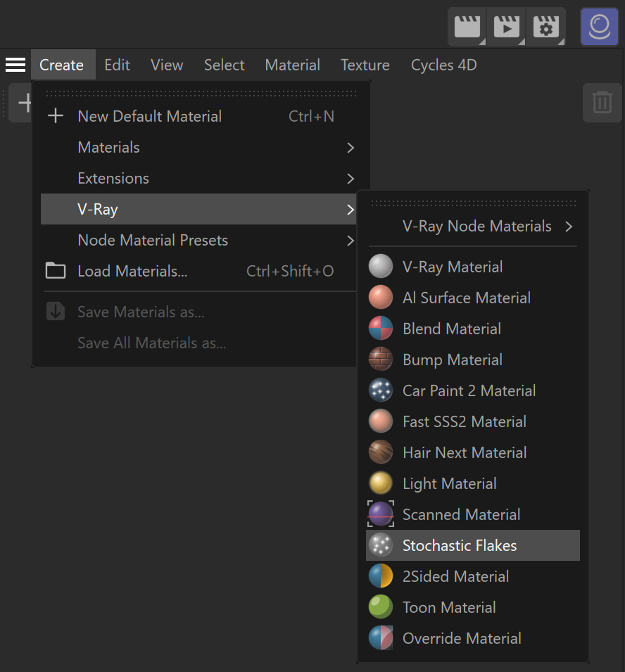Click the Scanned Material purple icon
625x672 pixels.
(381, 514)
